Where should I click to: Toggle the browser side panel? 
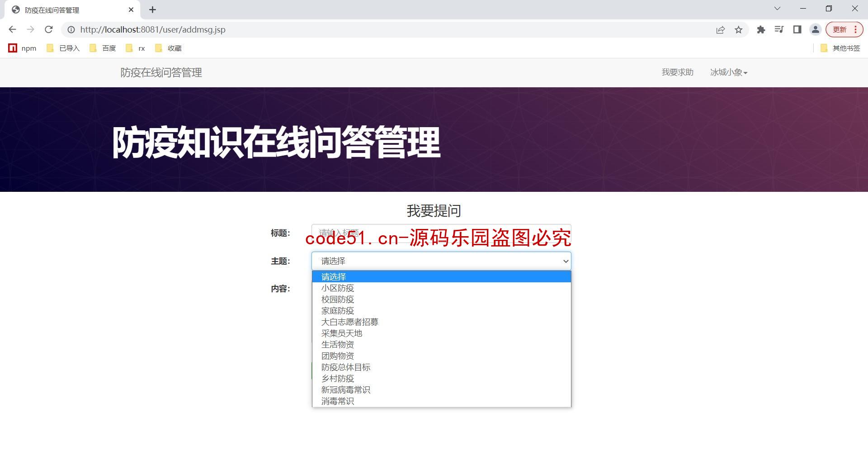[797, 29]
